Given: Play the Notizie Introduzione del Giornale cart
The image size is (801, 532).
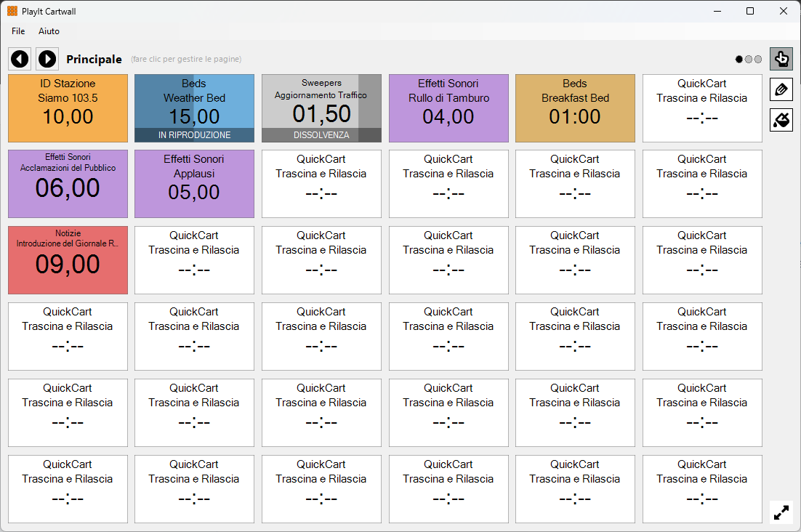Looking at the screenshot, I should pos(68,260).
